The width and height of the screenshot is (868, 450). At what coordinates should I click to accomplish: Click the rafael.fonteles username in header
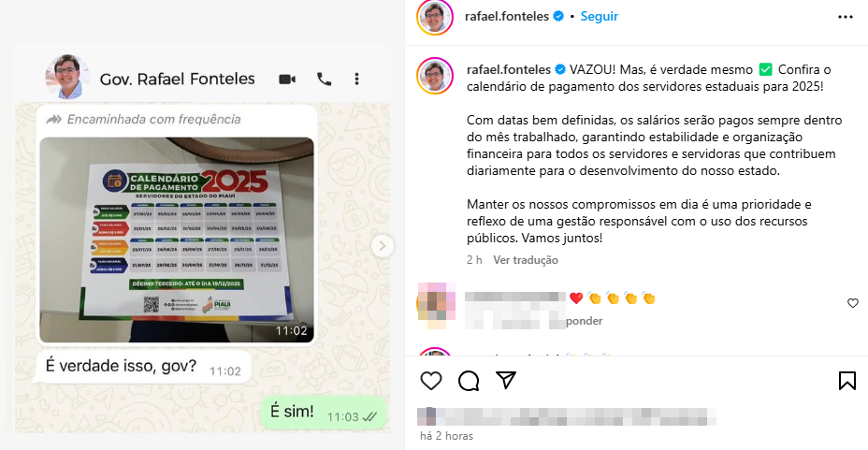[x=507, y=17]
